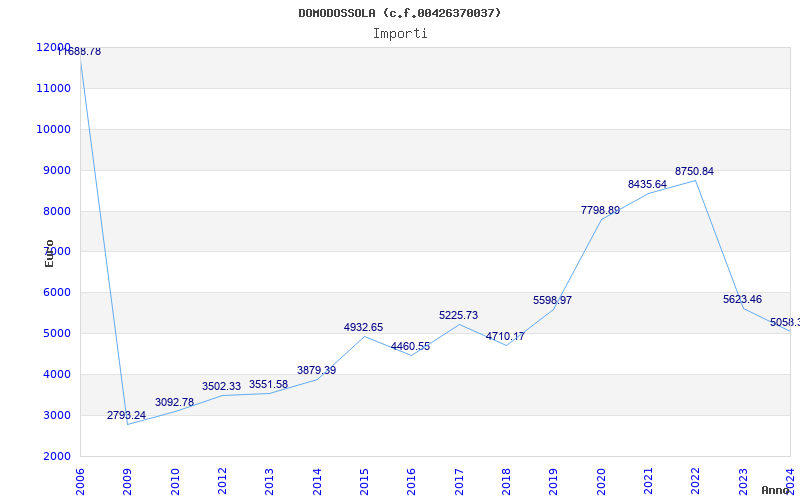Click the 2013 x-axis year label

tap(270, 482)
